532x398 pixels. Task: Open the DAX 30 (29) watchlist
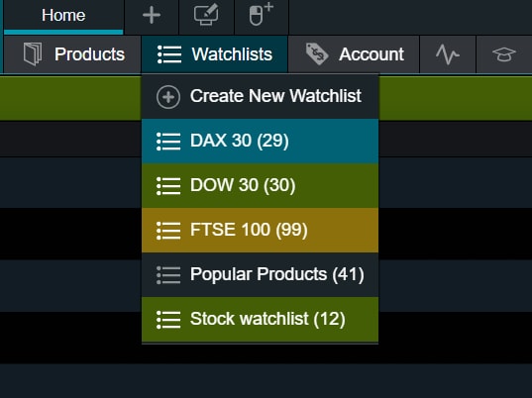260,141
